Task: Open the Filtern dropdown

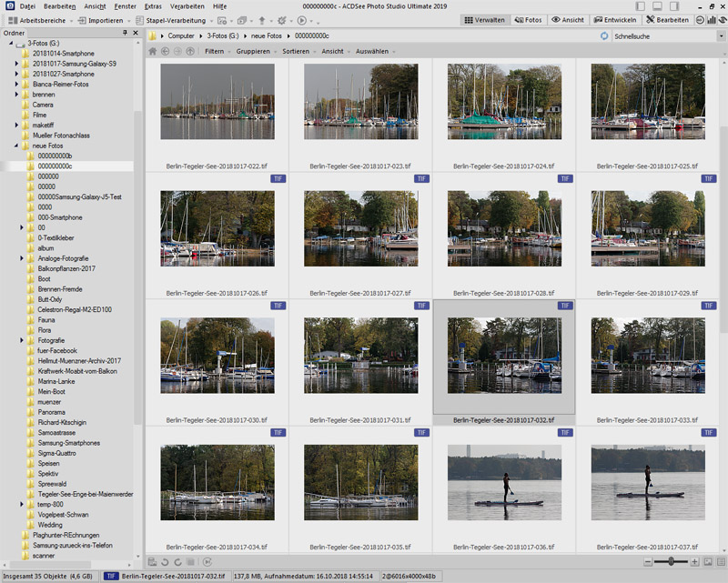Action: [x=215, y=52]
